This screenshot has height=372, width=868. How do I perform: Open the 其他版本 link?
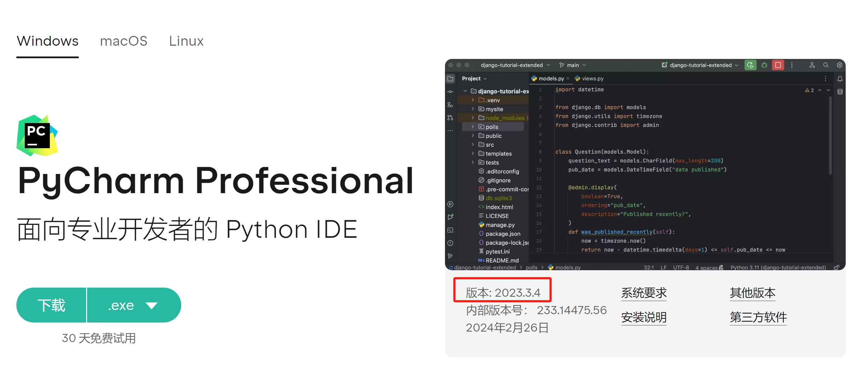coord(753,293)
